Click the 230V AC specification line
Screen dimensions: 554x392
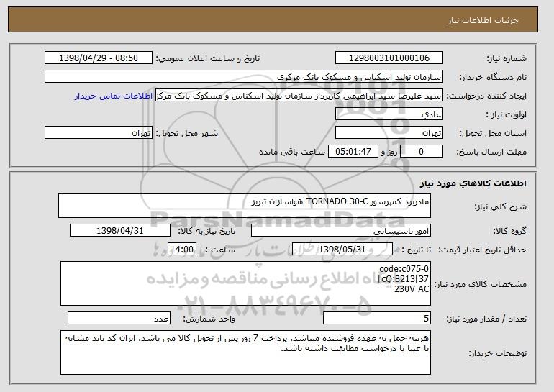tap(412, 289)
